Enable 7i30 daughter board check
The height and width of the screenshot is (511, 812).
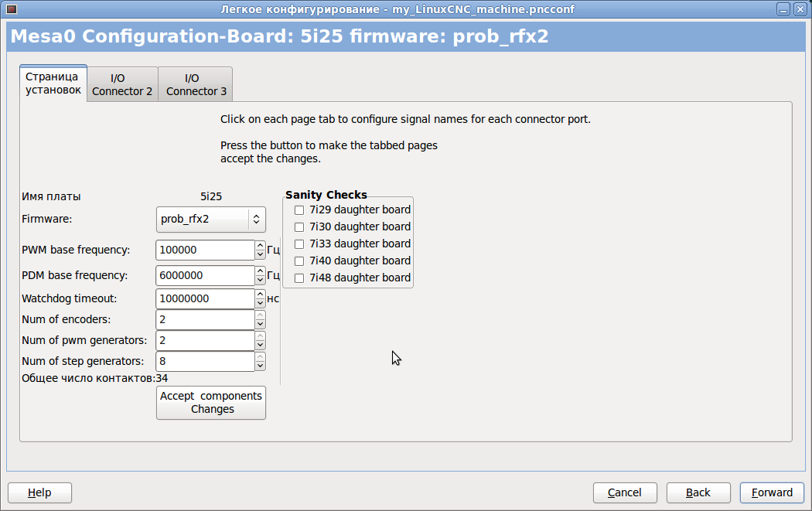[x=299, y=227]
